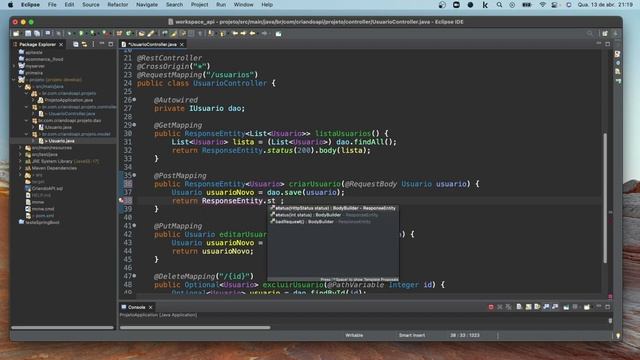Choose status(HttpStatus status) completion proposal

(x=333, y=208)
